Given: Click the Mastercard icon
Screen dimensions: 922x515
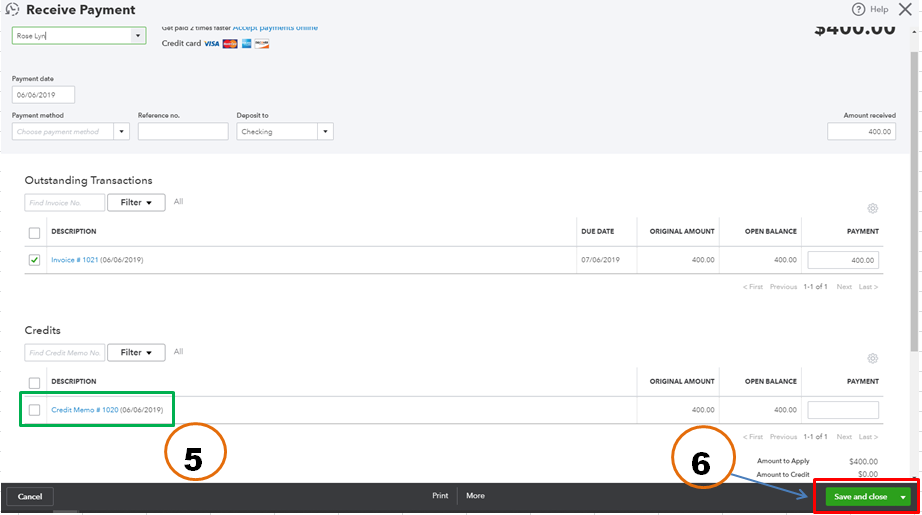Looking at the screenshot, I should (x=230, y=44).
